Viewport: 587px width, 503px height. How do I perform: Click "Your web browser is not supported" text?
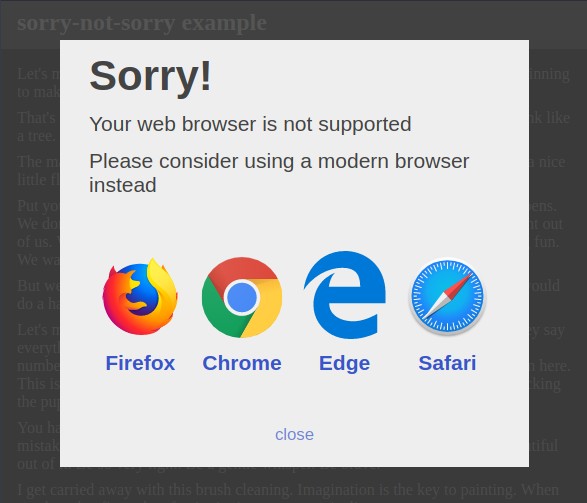250,124
